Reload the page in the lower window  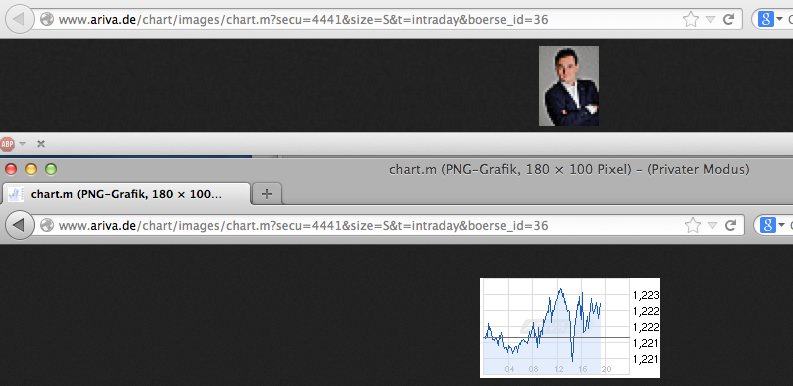pos(730,225)
